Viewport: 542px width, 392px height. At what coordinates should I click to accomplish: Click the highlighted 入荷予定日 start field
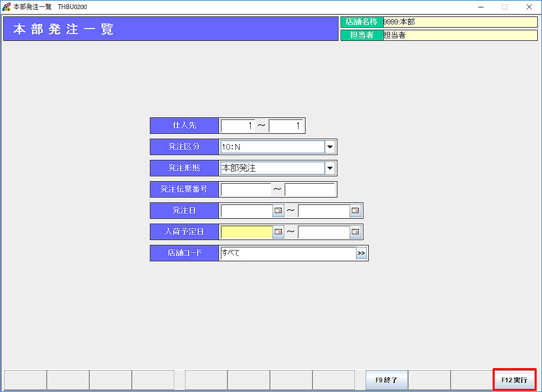coord(247,232)
